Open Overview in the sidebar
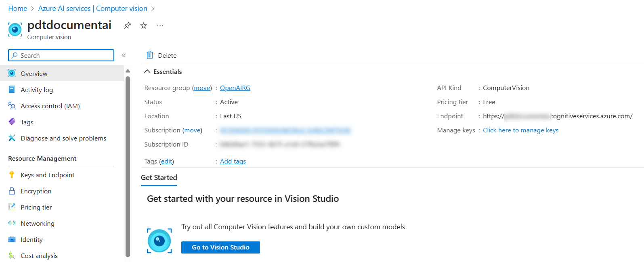The height and width of the screenshot is (262, 644). click(62, 73)
